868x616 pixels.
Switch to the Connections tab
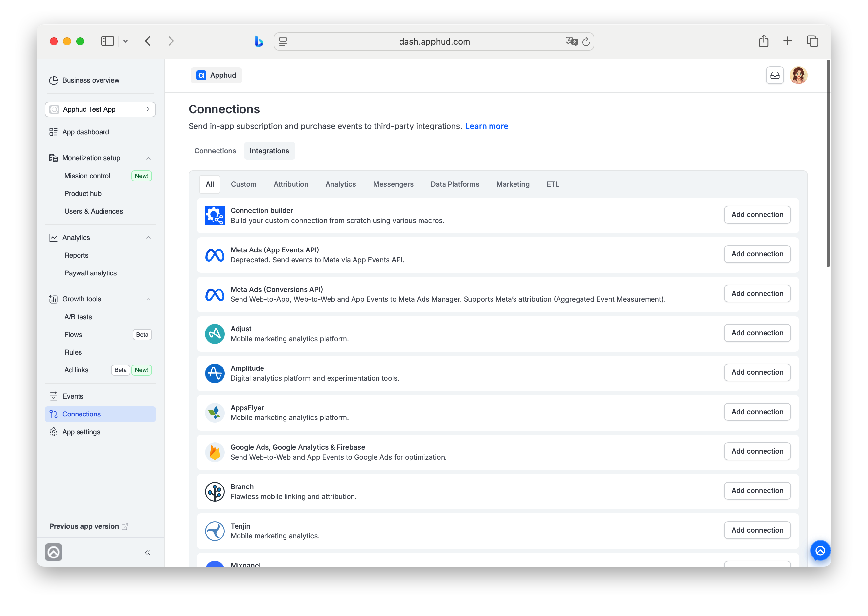pos(215,151)
